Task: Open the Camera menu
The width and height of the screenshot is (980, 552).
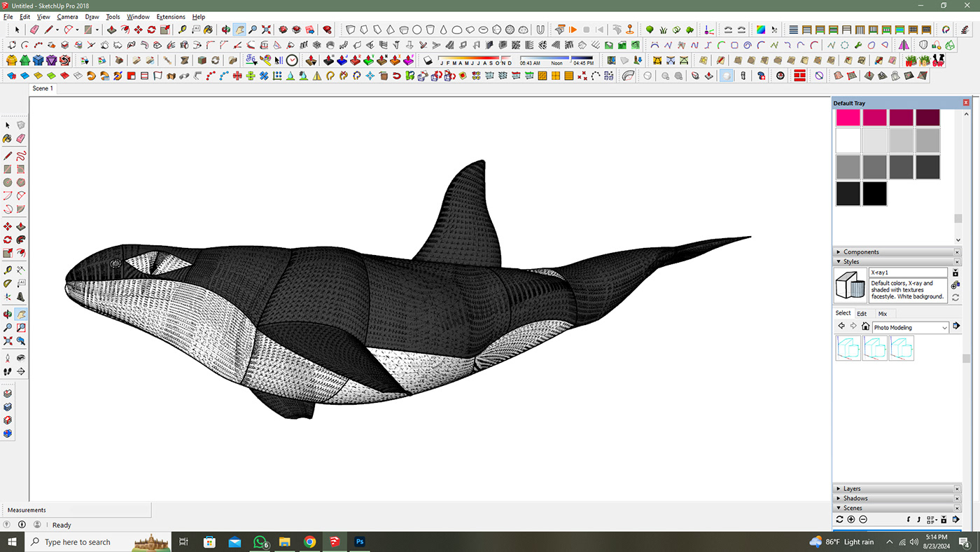Action: point(67,17)
